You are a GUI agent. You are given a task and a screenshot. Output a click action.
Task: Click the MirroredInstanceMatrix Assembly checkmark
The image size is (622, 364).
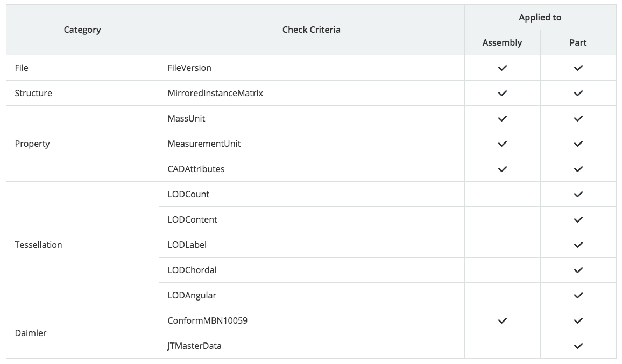point(502,93)
